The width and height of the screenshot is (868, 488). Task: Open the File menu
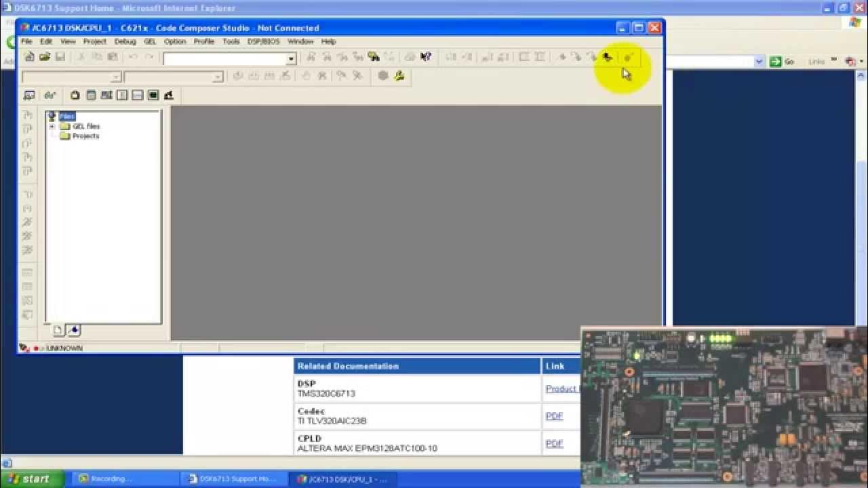click(26, 41)
